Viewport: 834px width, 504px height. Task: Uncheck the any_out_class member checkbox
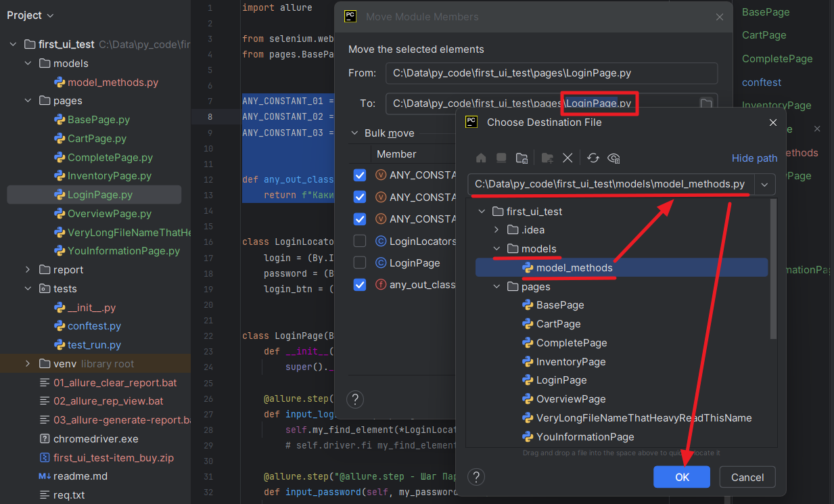point(360,285)
